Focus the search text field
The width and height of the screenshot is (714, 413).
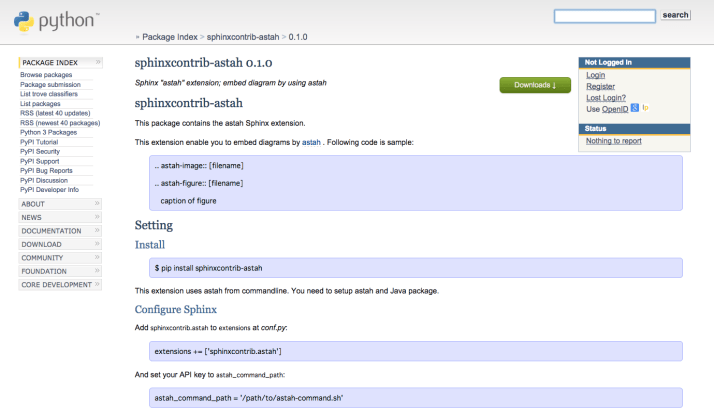pos(604,16)
